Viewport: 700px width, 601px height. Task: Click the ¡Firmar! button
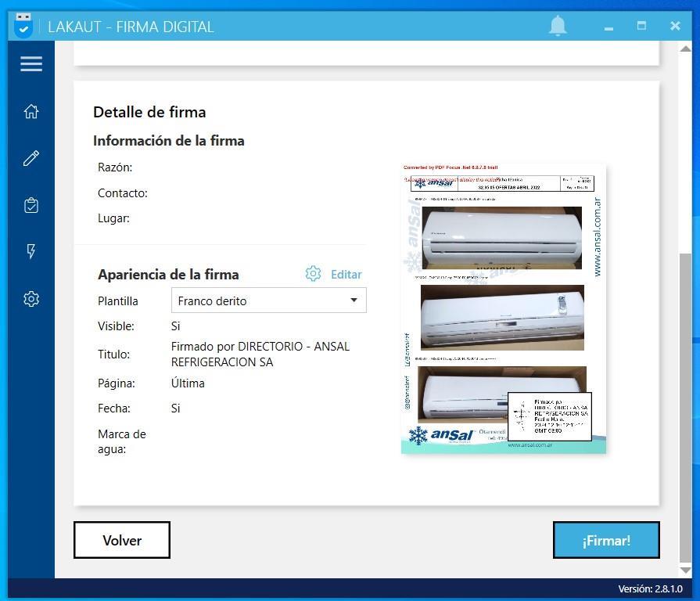[x=606, y=540]
